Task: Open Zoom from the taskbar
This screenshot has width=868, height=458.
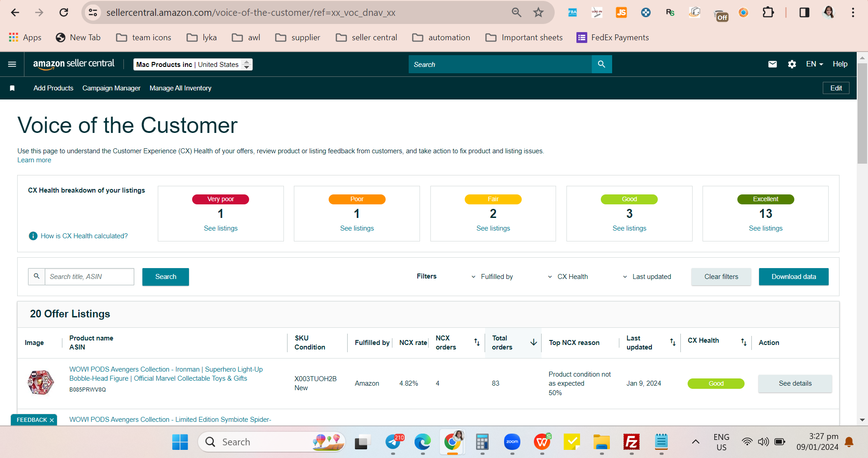Action: [x=512, y=442]
